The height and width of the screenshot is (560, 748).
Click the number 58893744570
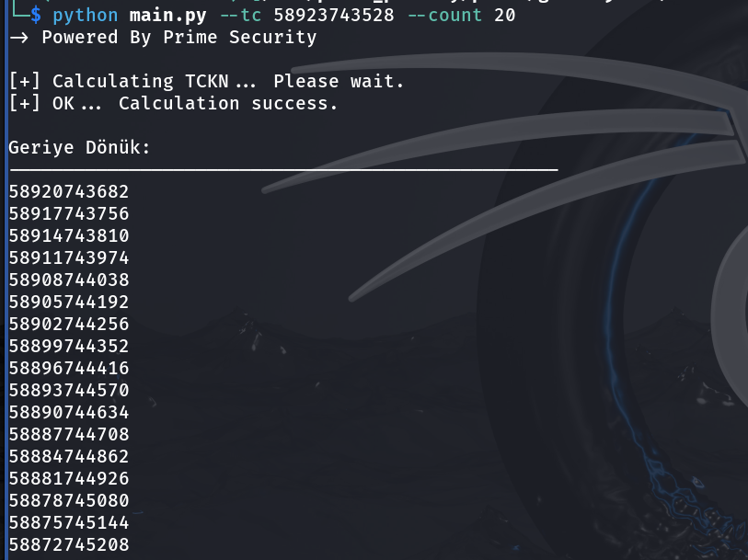[x=69, y=390]
